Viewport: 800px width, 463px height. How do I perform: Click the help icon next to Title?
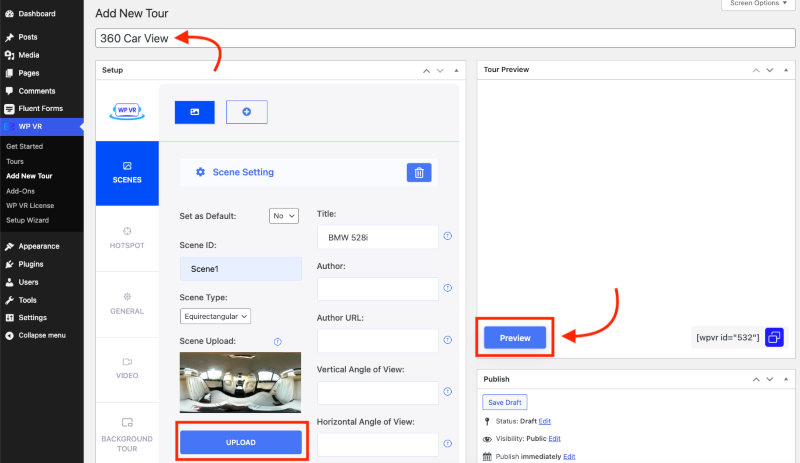coord(447,237)
